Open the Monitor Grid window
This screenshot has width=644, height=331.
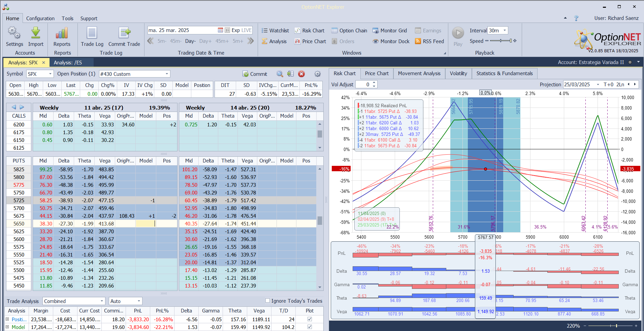[x=390, y=31]
